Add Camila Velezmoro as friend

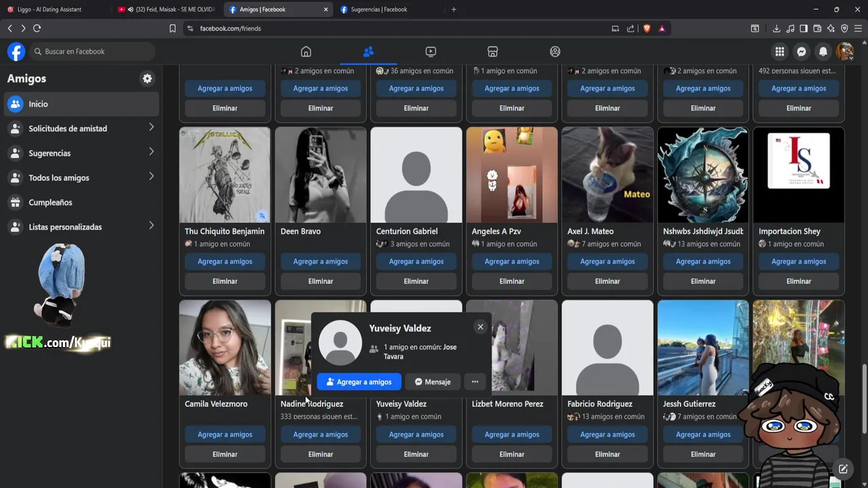click(224, 434)
